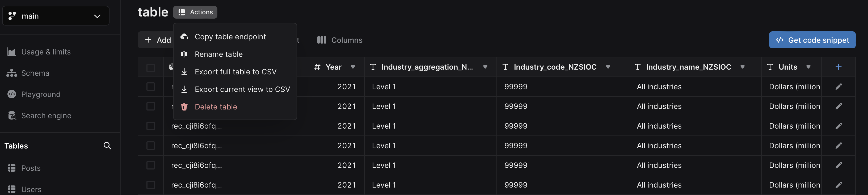The height and width of the screenshot is (195, 868).
Task: Tick the checkbox in the sixth data row
Action: pyautogui.click(x=151, y=185)
